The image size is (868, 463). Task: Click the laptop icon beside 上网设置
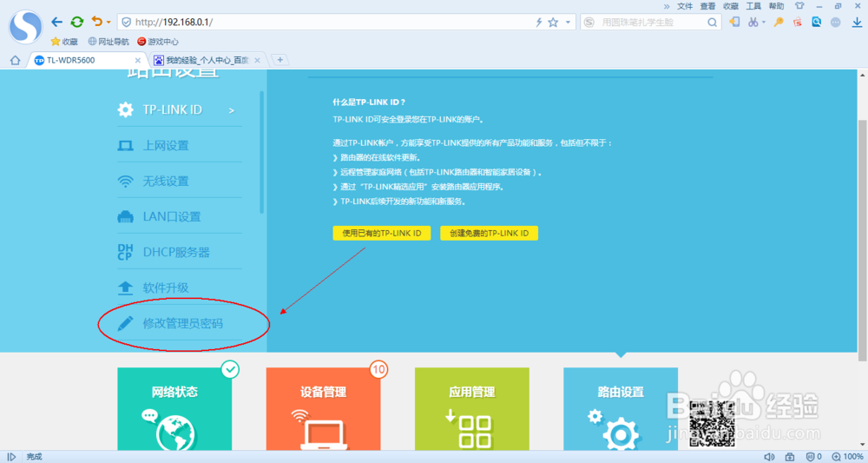(x=125, y=146)
